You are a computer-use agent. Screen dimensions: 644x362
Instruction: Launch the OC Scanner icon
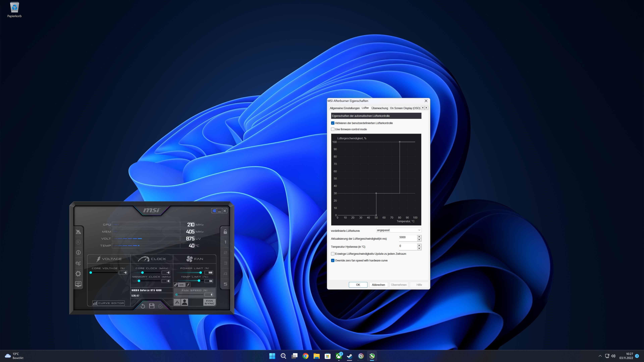pos(78,263)
